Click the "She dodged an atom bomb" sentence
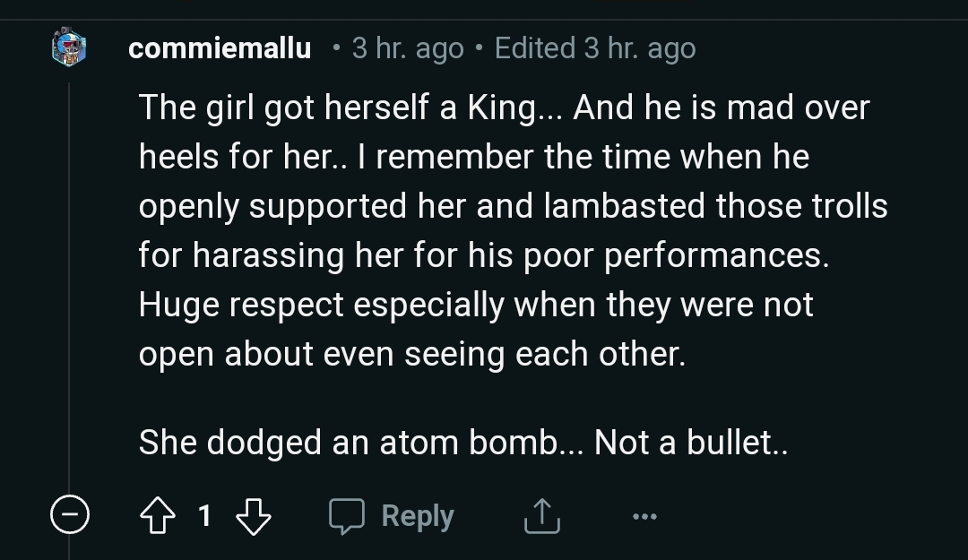This screenshot has width=968, height=560. coord(462,442)
